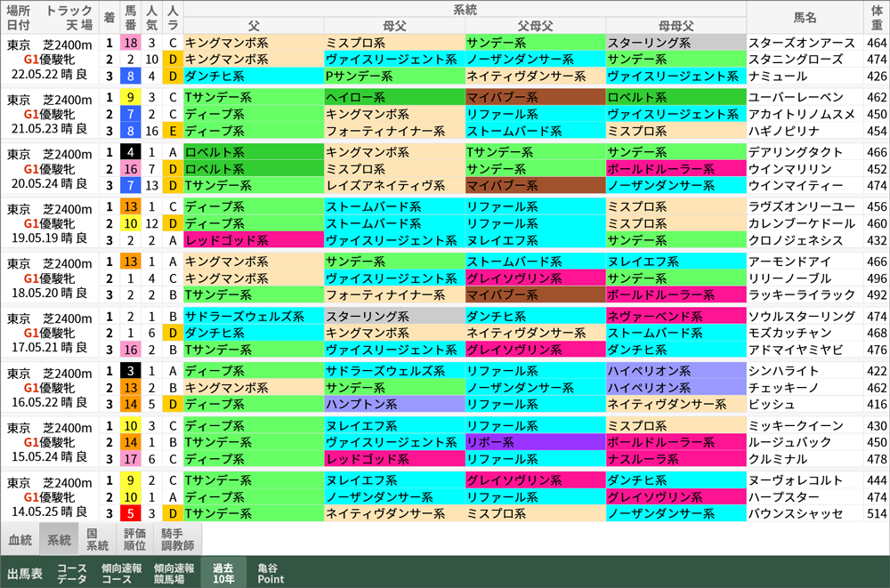Click horse name アーモンドアイ
890x588 pixels.
pyautogui.click(x=789, y=262)
